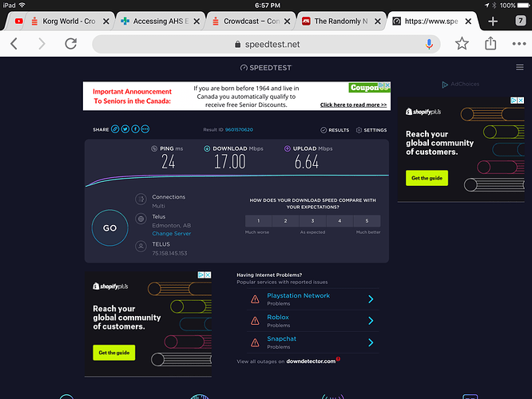Click the Telus server globe icon
532x399 pixels.
pos(141,219)
